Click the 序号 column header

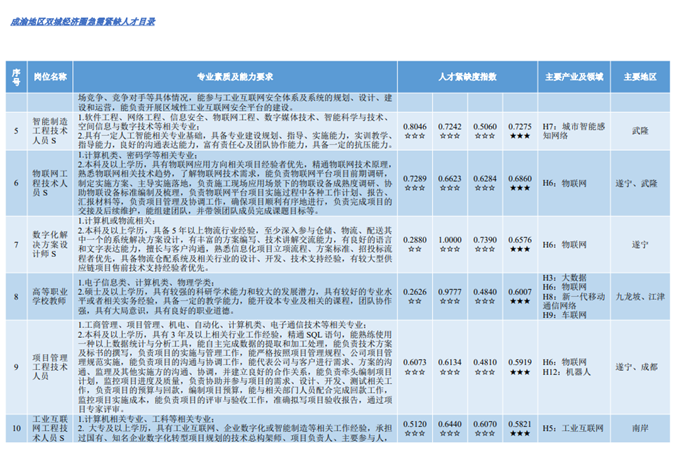point(16,77)
